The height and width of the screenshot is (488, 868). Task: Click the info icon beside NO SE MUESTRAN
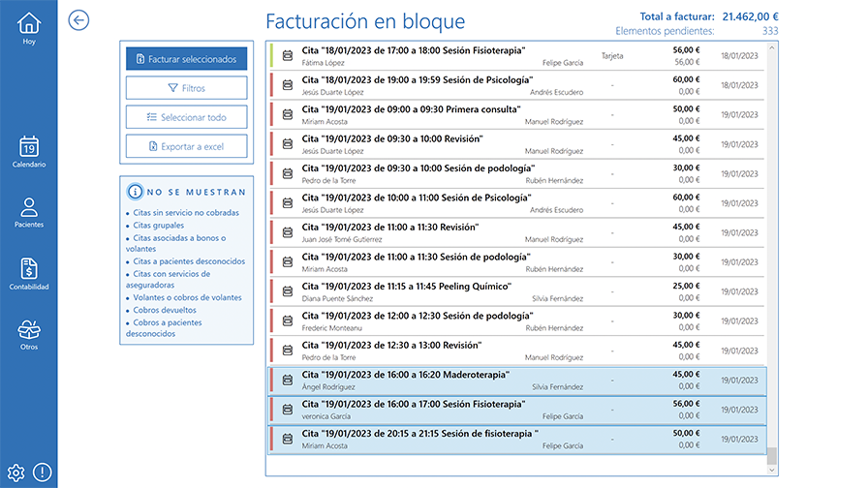(135, 192)
